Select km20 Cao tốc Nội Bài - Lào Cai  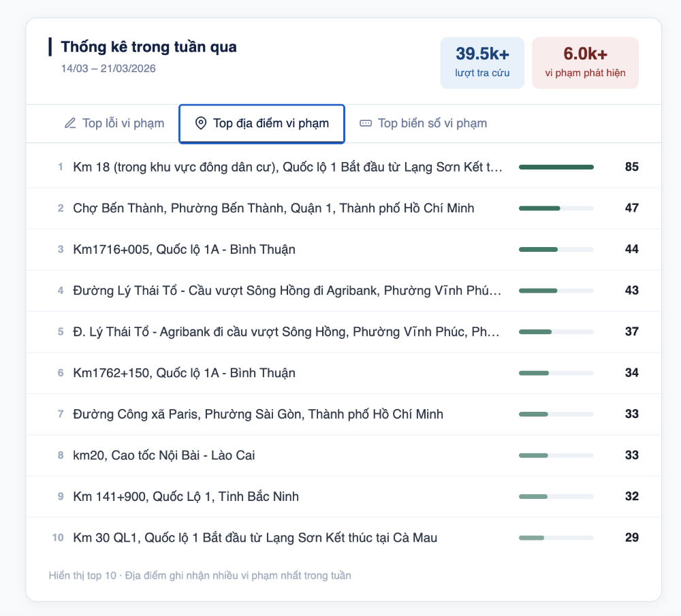pos(163,455)
